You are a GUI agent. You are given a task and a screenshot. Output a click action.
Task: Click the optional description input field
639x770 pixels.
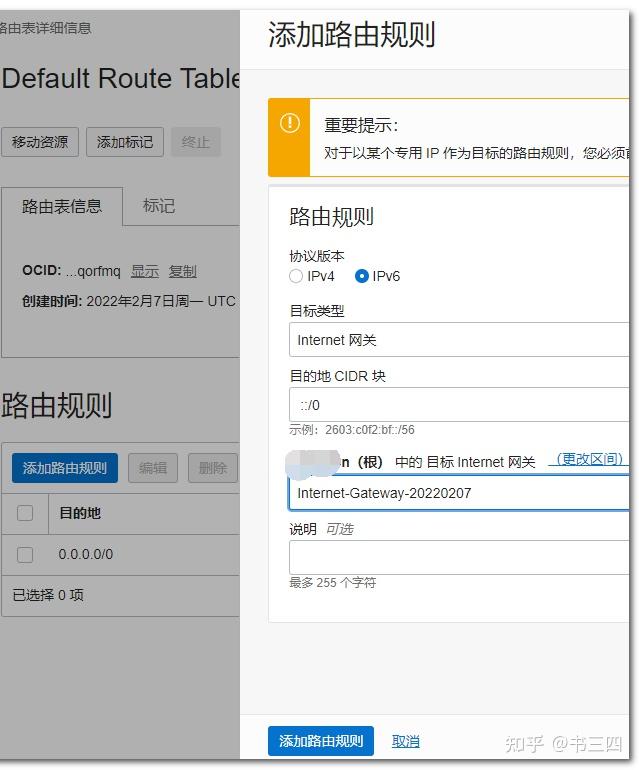click(460, 558)
